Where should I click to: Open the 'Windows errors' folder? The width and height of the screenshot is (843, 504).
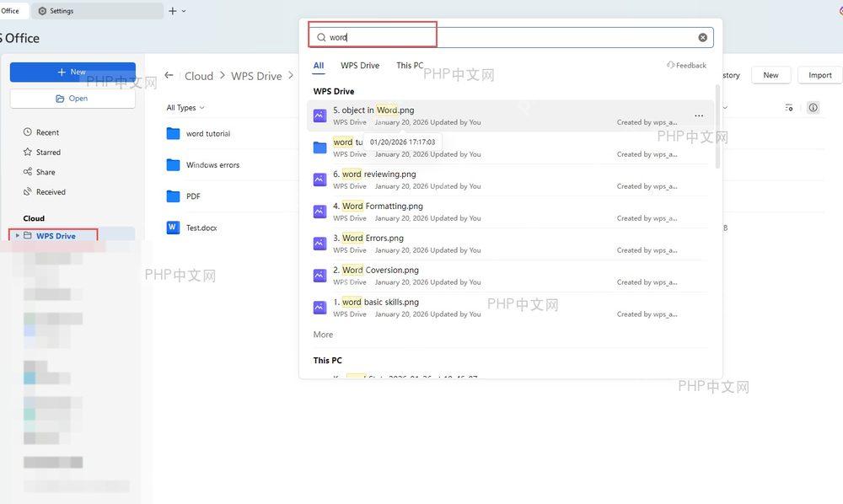pyautogui.click(x=213, y=165)
